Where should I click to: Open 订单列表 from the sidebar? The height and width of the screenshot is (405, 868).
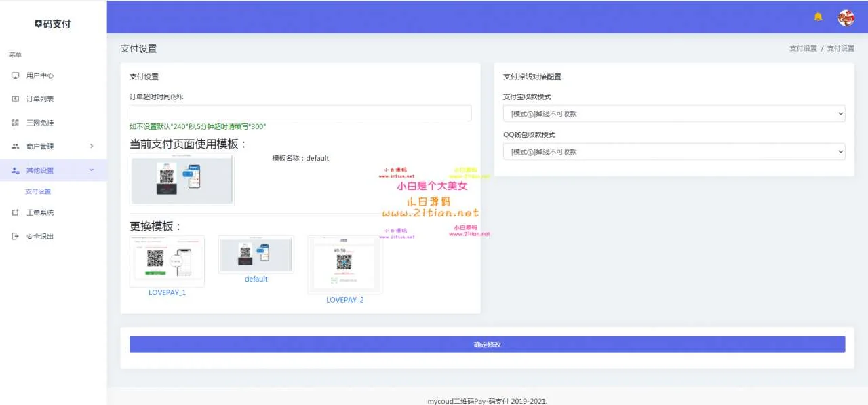click(x=40, y=99)
